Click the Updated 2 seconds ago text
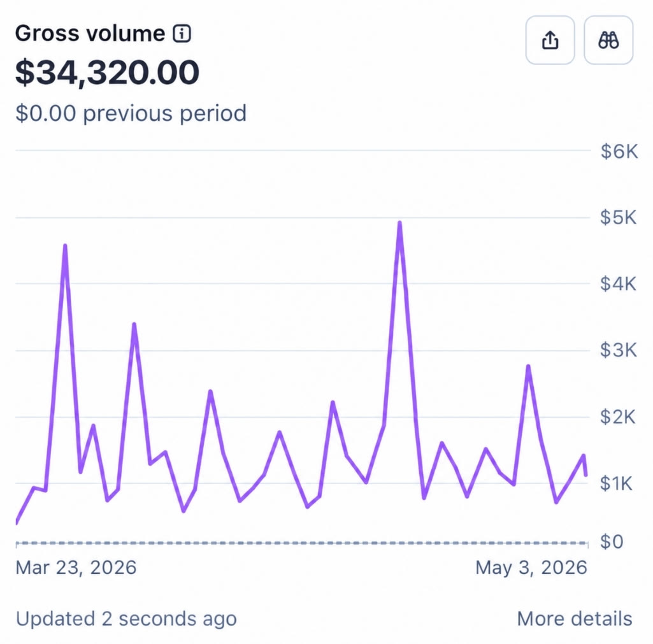This screenshot has height=644, width=653. (x=126, y=618)
